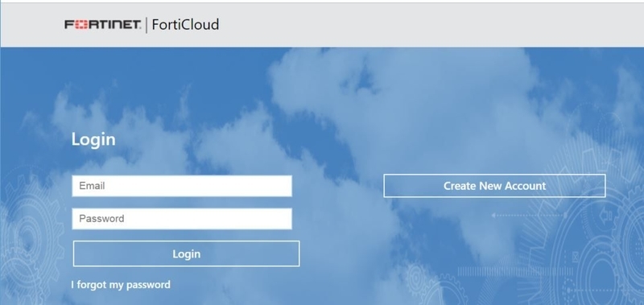Click the Fortinet logo in header
Screen dimensions: 644x305
(x=103, y=25)
